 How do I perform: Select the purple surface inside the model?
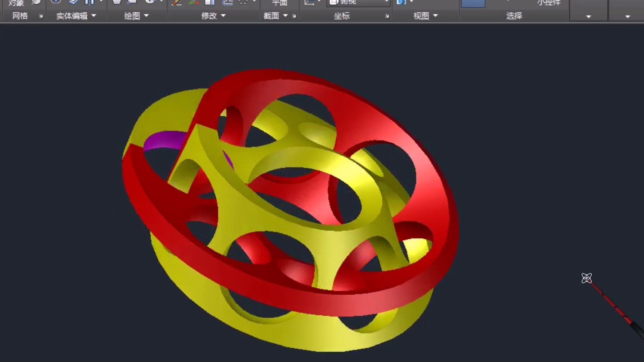click(165, 140)
